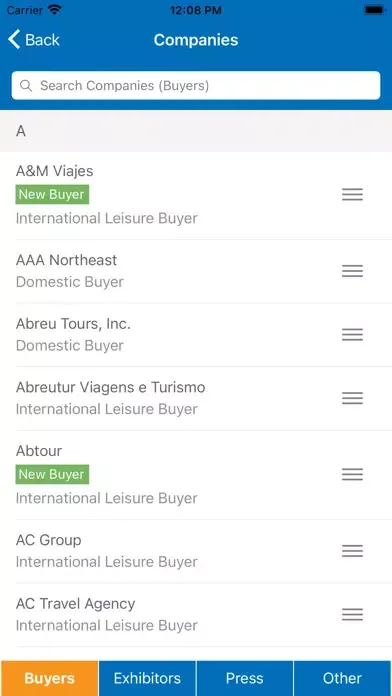Open the A&M Viajes company entry

196,195
